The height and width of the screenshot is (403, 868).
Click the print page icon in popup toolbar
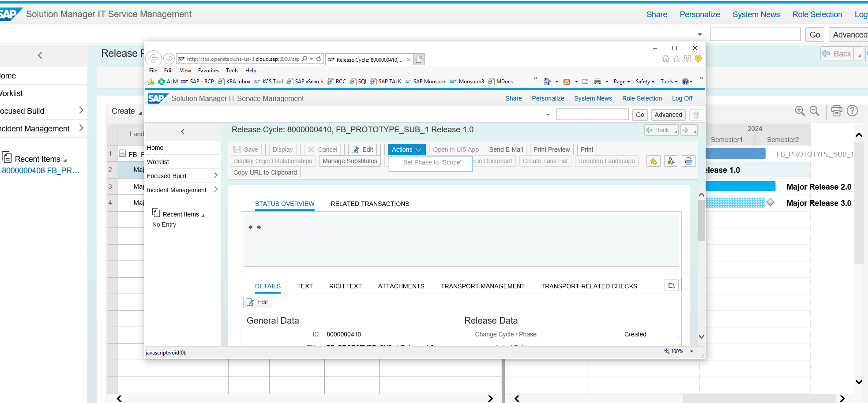pyautogui.click(x=689, y=161)
